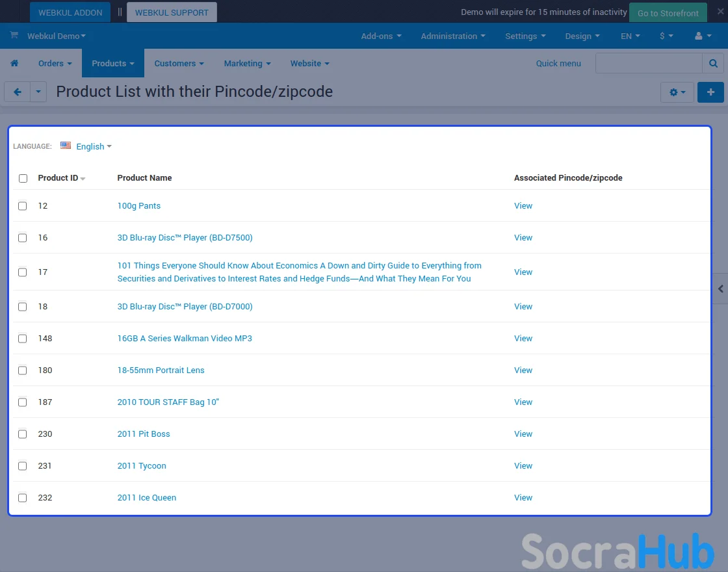This screenshot has width=728, height=572.
Task: Check the box for product 230
Action: click(x=22, y=434)
